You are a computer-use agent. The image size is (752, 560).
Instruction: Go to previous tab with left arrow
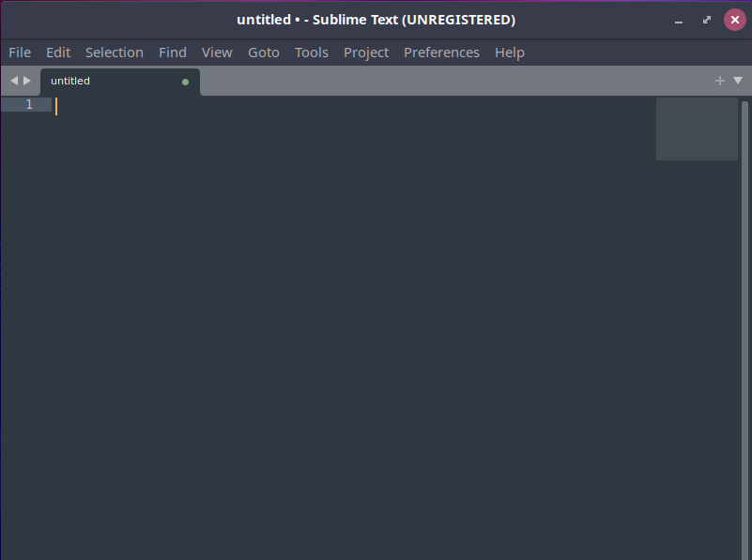[14, 81]
